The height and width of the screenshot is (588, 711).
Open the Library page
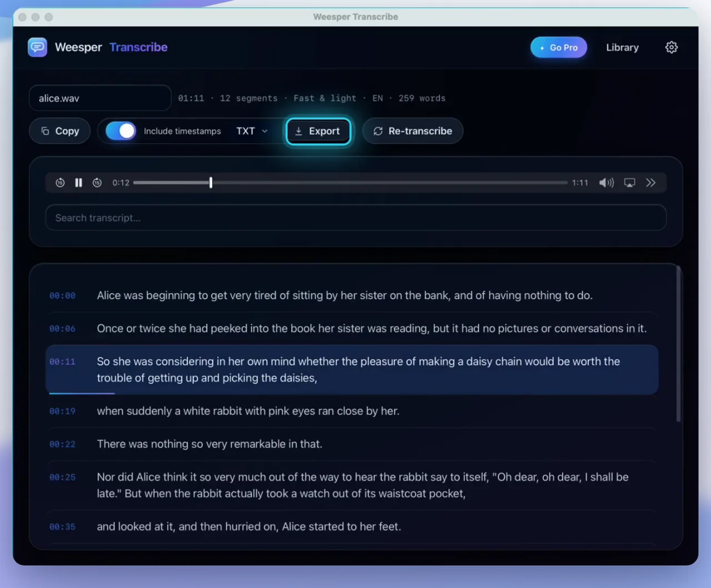[622, 48]
